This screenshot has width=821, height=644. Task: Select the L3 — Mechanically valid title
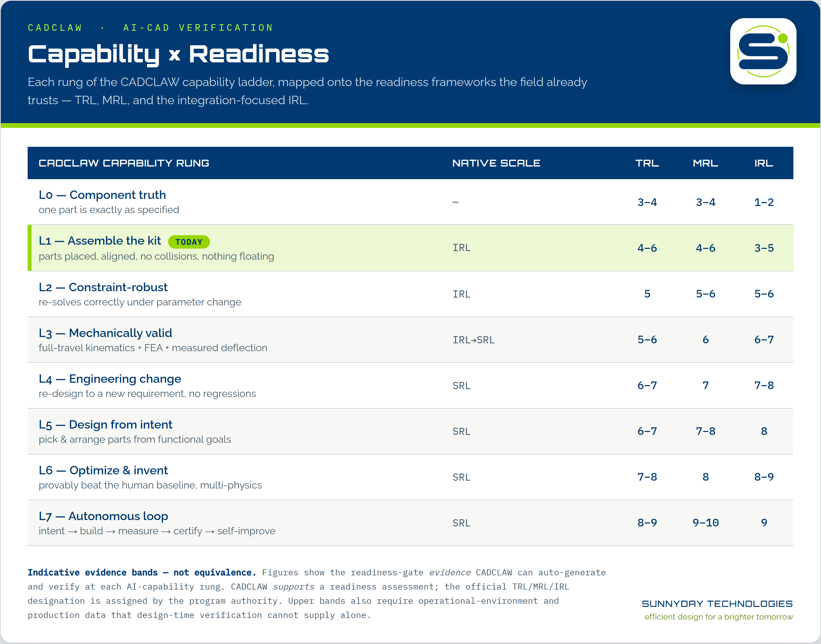[x=105, y=333]
